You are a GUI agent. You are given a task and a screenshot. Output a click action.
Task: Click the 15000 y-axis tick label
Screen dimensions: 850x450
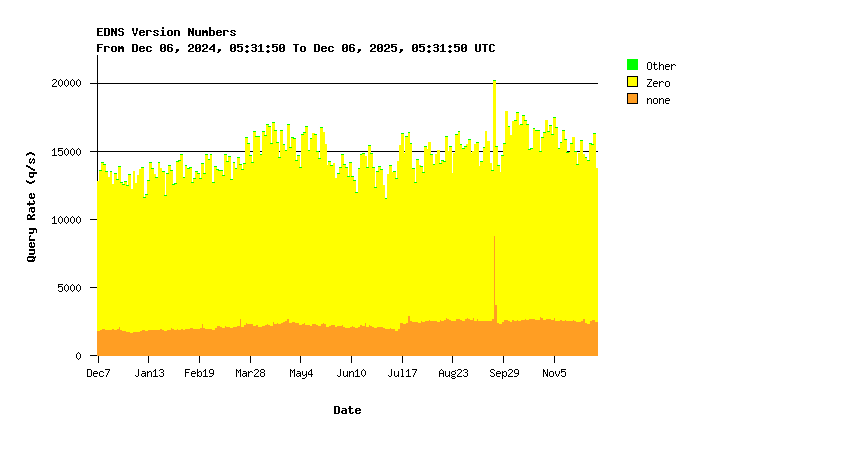coord(66,151)
